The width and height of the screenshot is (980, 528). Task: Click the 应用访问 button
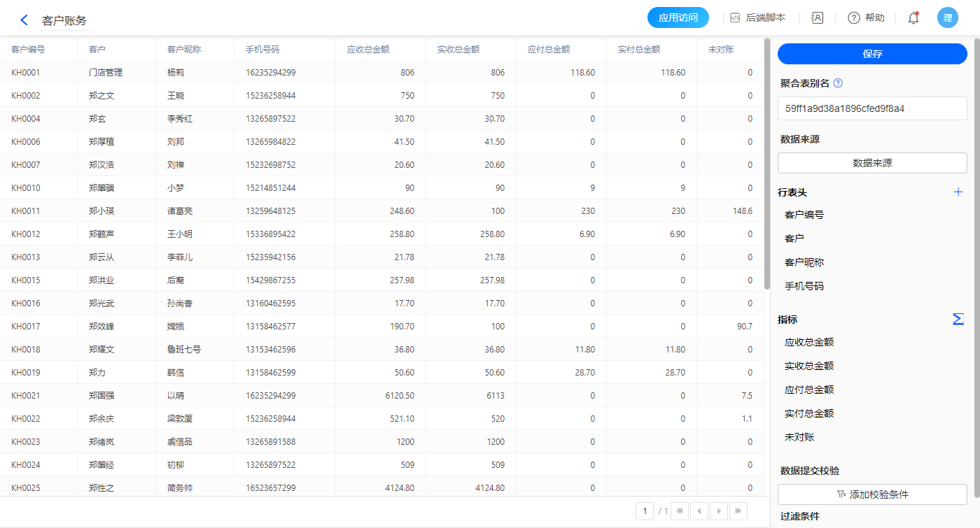[678, 18]
